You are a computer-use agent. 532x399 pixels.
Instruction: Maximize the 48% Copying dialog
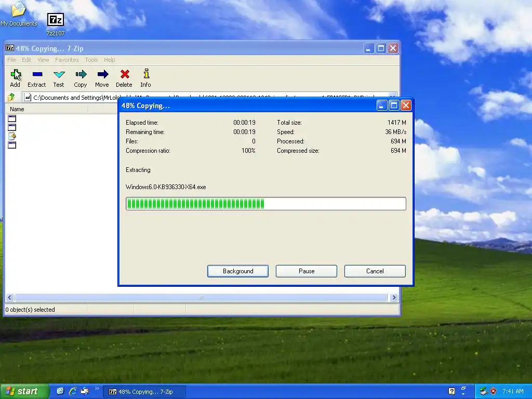pos(394,105)
